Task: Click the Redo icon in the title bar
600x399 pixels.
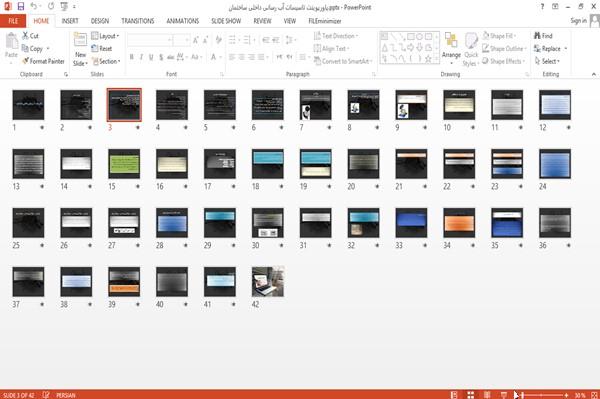Action: (51, 6)
